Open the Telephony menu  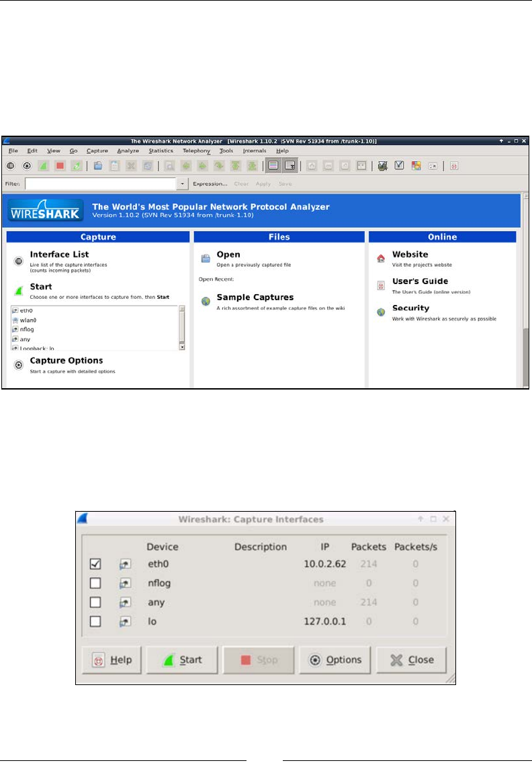pyautogui.click(x=196, y=150)
